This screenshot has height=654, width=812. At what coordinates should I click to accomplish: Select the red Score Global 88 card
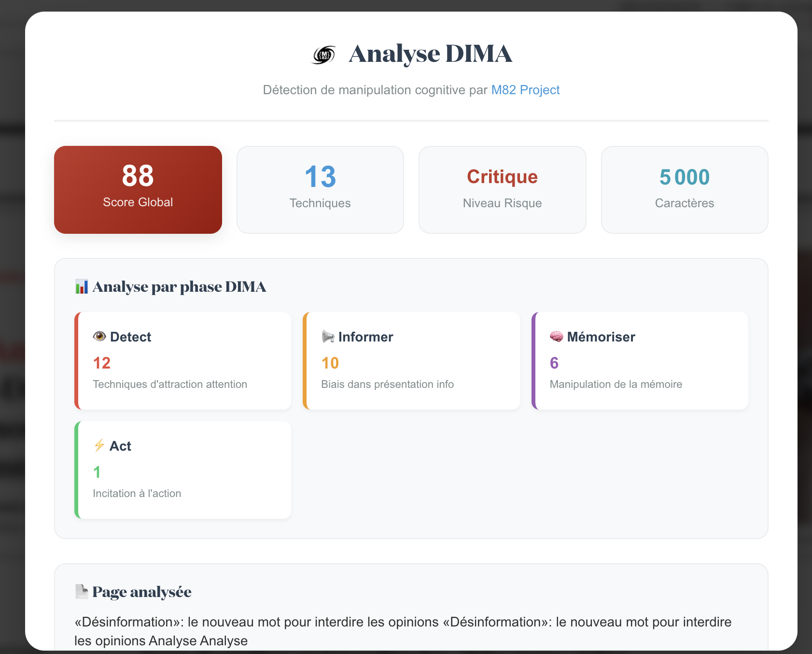point(138,190)
